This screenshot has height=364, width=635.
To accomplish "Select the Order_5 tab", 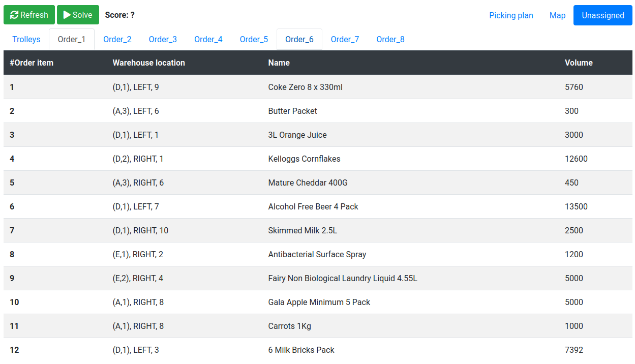I will point(254,39).
